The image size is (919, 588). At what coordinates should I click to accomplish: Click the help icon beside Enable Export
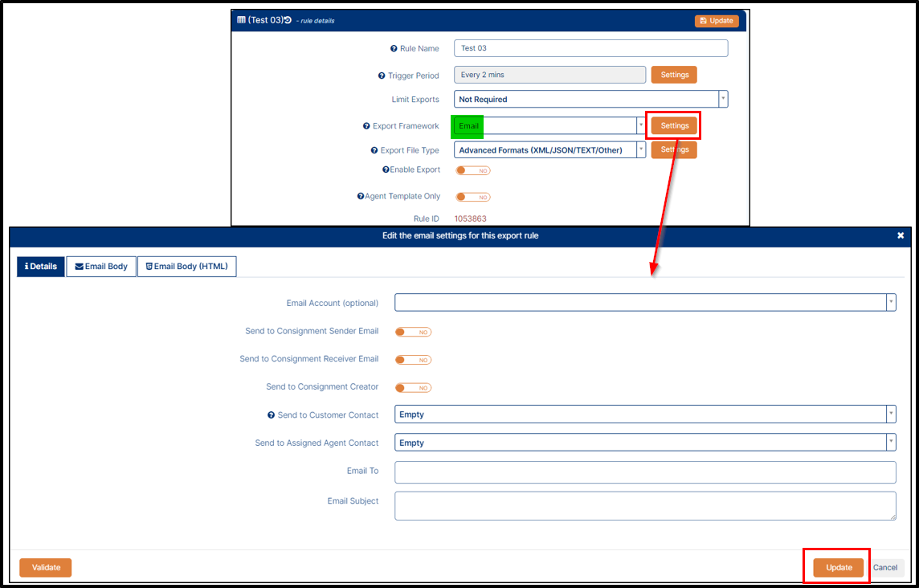pos(386,169)
